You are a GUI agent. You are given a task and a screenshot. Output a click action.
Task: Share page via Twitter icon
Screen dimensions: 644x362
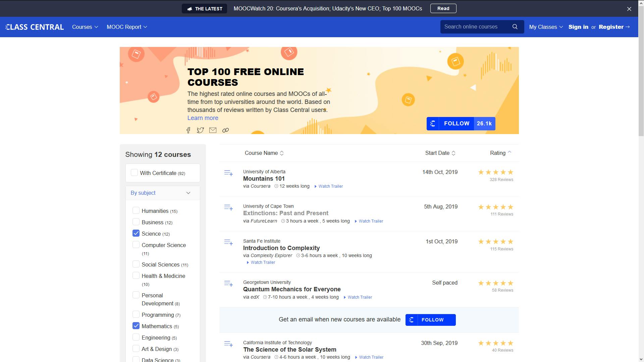(200, 130)
